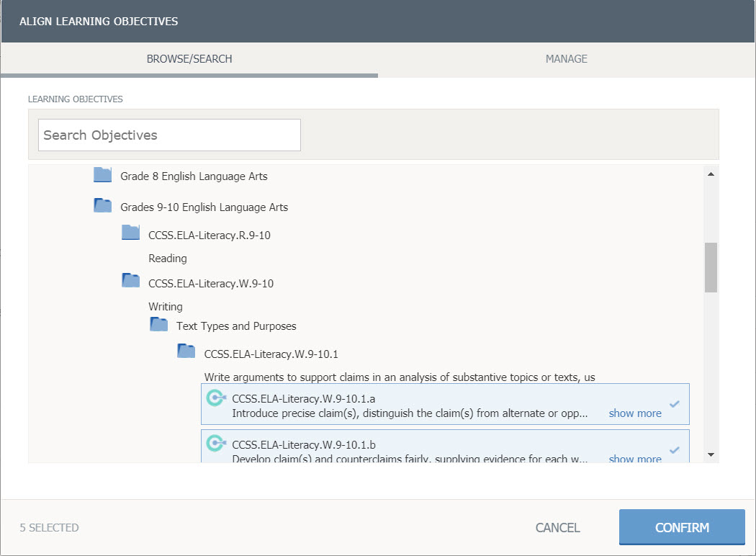Deselect the W.9-10.1.a objective checkmark
This screenshot has width=756, height=556.
pos(675,404)
